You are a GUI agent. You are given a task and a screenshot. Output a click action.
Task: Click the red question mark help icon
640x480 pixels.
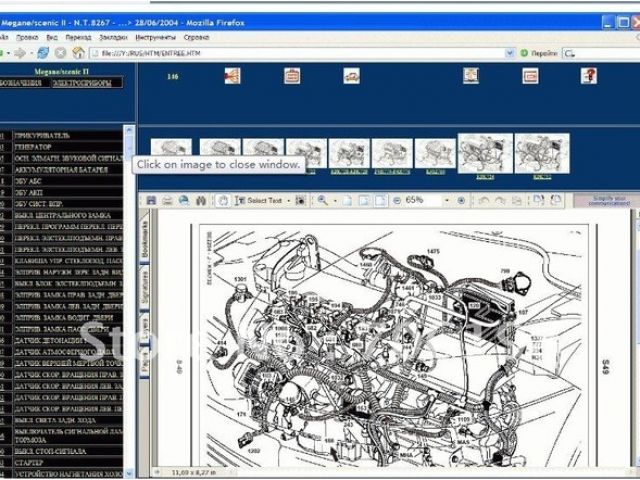(x=589, y=75)
